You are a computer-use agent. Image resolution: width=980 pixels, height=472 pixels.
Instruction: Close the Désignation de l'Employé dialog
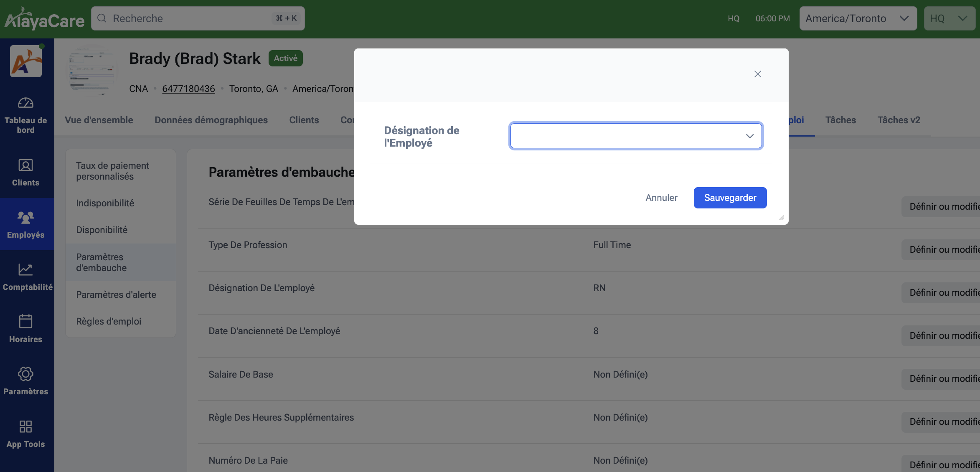pyautogui.click(x=757, y=74)
